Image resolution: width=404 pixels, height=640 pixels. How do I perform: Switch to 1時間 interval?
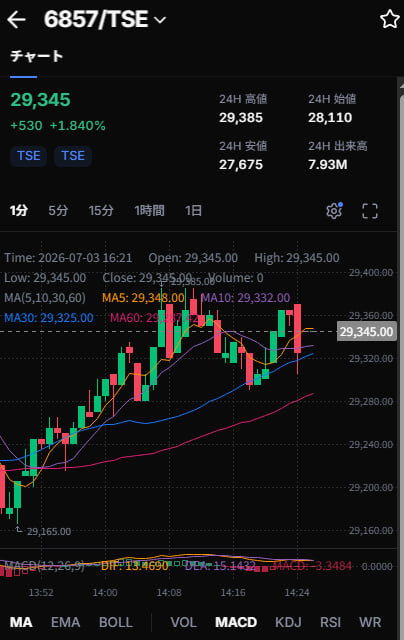149,211
